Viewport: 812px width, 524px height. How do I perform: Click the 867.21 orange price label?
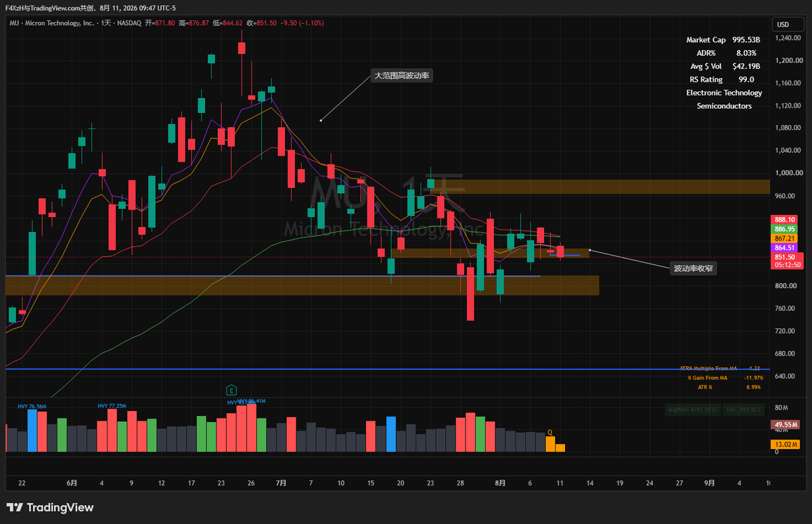[x=784, y=239]
